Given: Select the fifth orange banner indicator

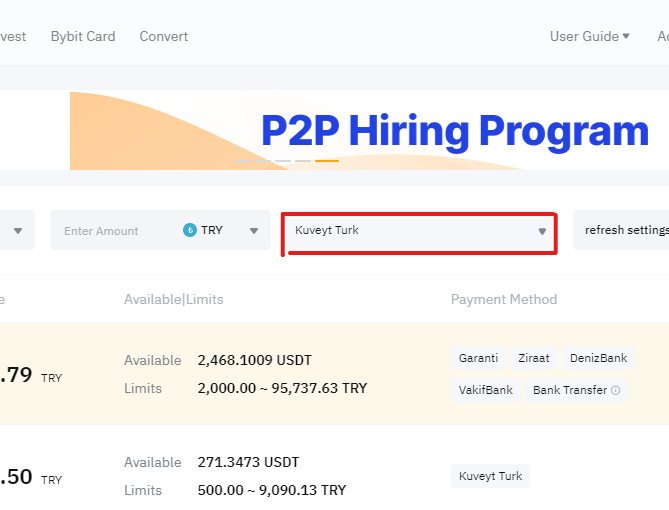Looking at the screenshot, I should click(x=327, y=161).
